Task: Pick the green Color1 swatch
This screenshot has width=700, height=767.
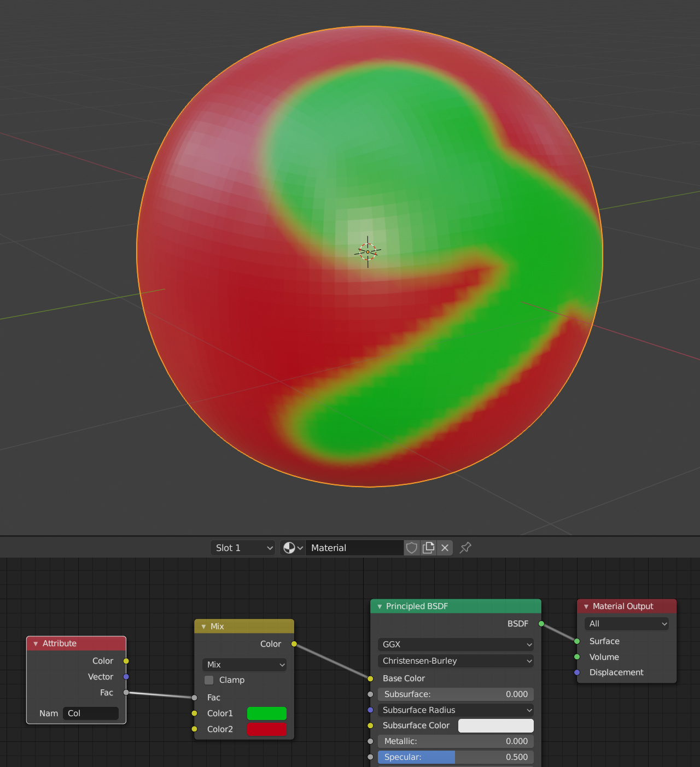Action: coord(266,713)
